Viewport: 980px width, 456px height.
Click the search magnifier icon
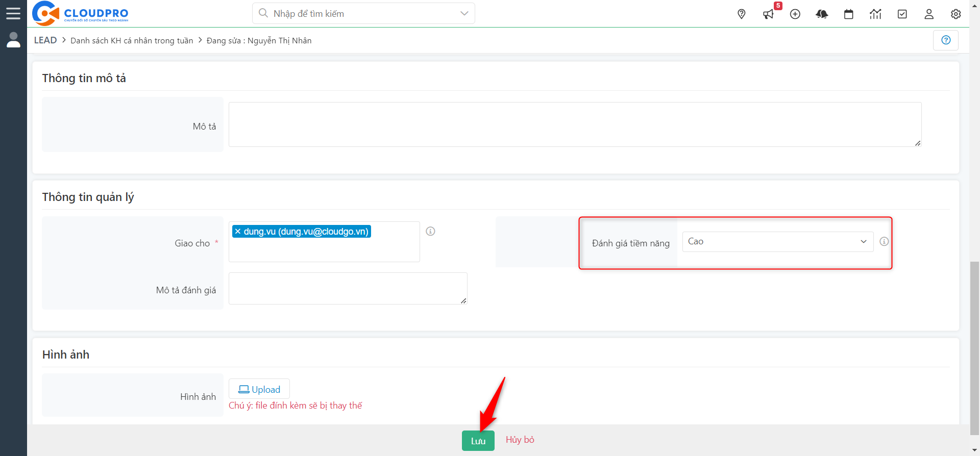263,13
